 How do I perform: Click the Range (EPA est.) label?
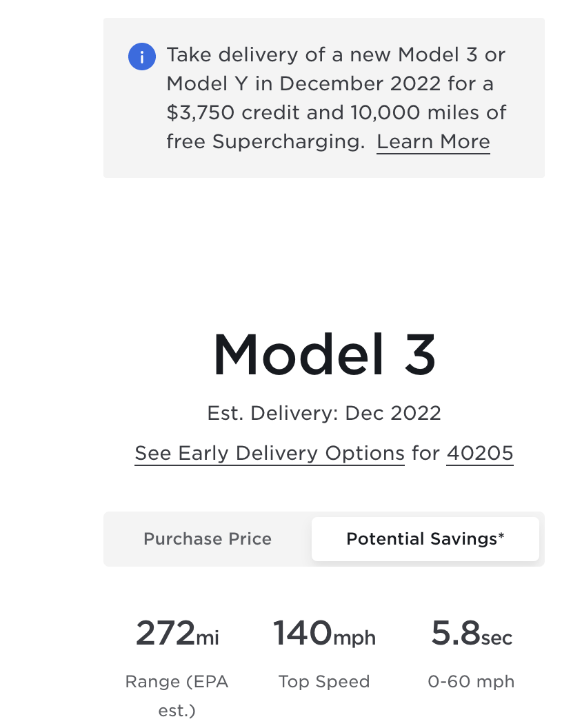pyautogui.click(x=177, y=696)
